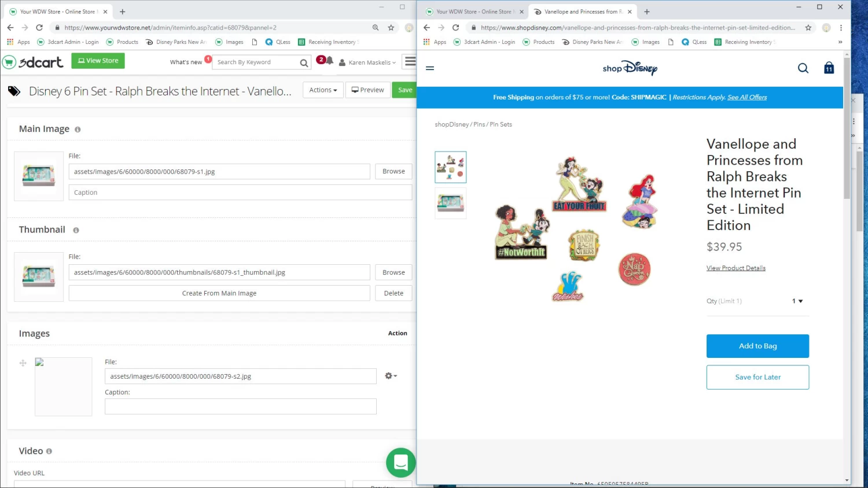Open the image gear action dropdown
The height and width of the screenshot is (488, 868).
(x=391, y=376)
